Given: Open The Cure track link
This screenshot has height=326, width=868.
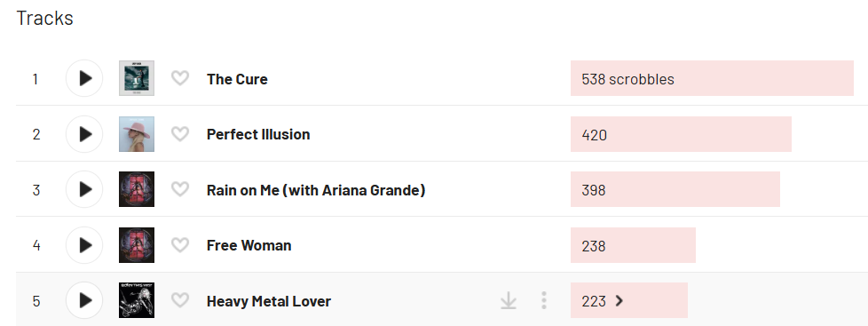Looking at the screenshot, I should (237, 79).
